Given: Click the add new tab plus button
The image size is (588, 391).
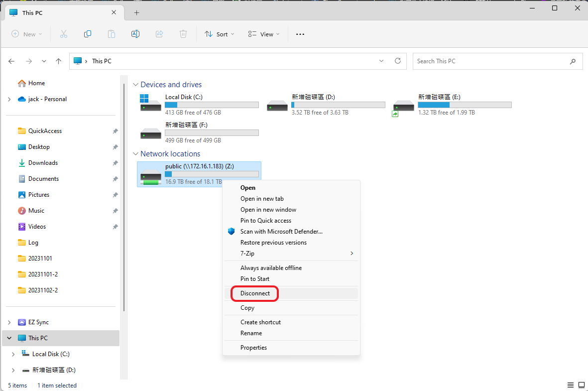Looking at the screenshot, I should pyautogui.click(x=136, y=13).
